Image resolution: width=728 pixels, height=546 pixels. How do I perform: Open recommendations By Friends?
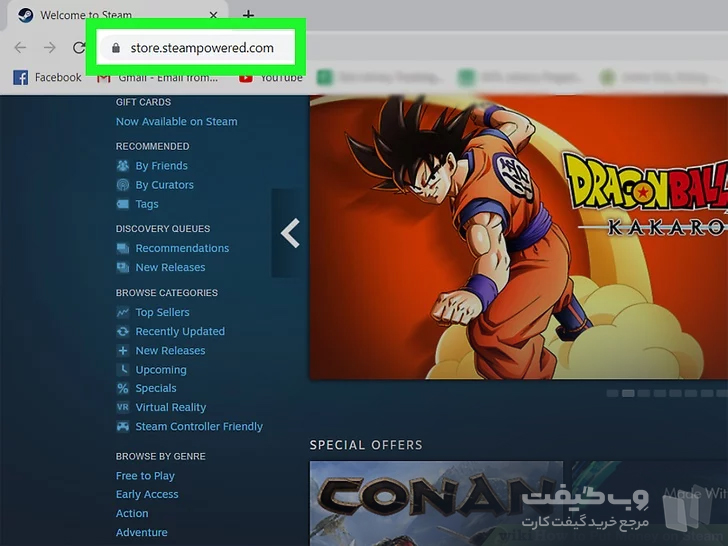(162, 166)
